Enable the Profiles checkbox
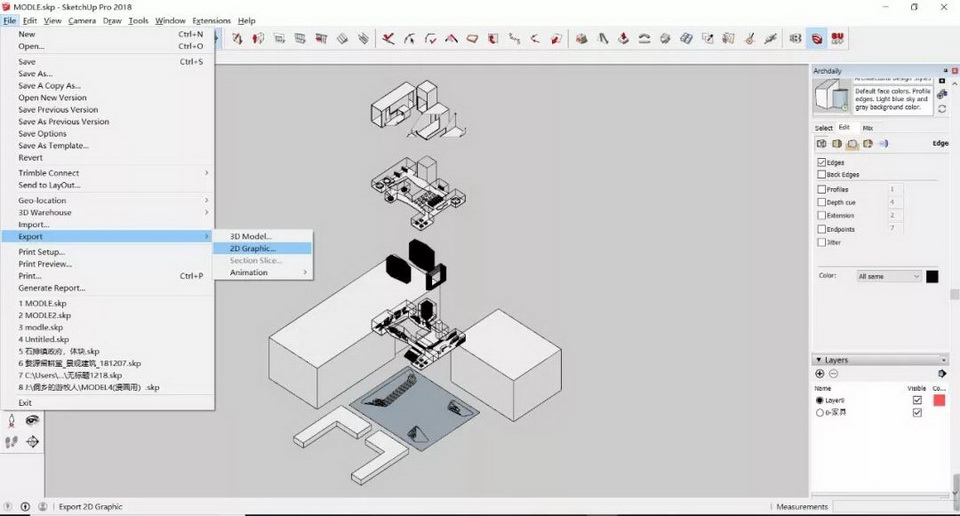 pyautogui.click(x=822, y=189)
